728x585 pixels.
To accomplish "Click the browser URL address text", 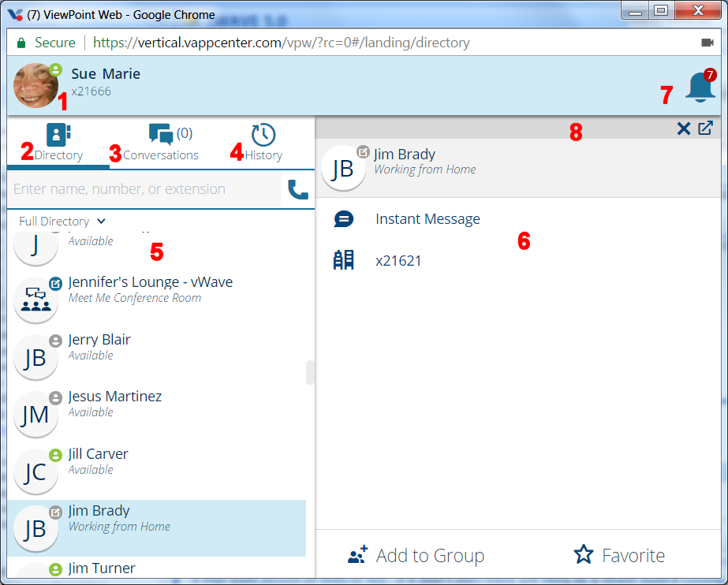I will tap(282, 43).
